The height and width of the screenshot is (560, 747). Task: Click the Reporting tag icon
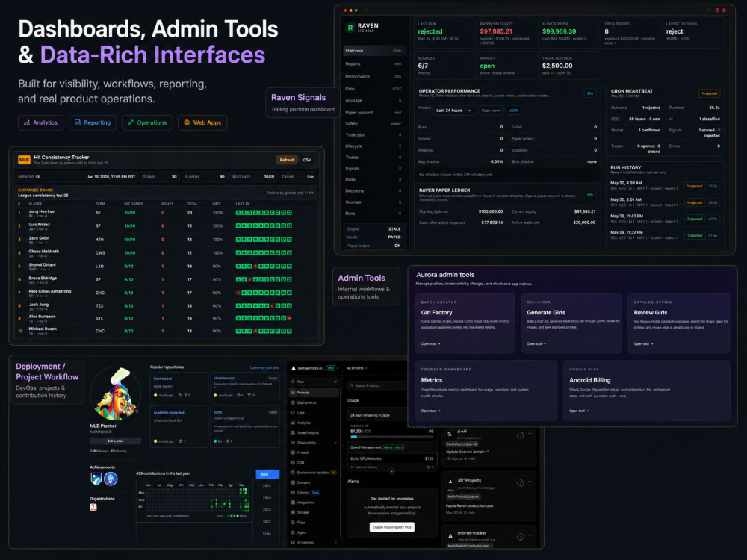pos(78,122)
